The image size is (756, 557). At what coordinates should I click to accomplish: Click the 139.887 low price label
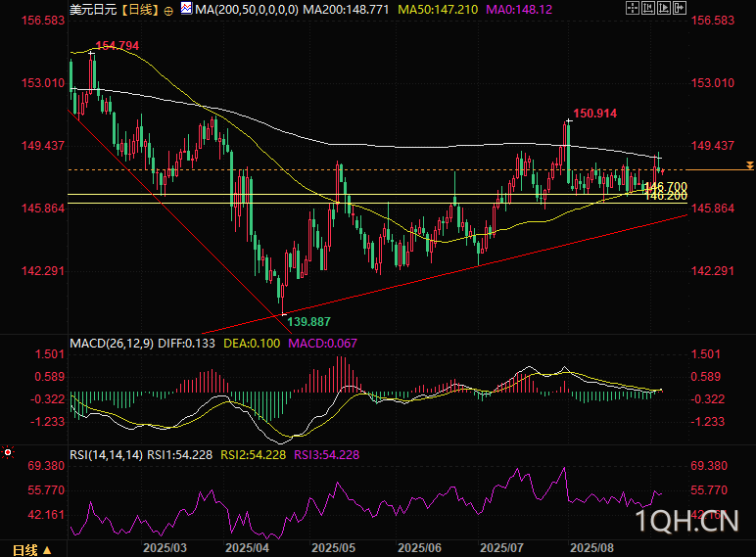307,322
